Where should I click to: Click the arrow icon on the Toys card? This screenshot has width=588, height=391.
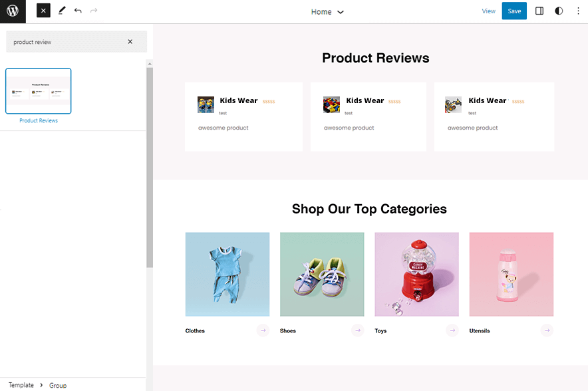[452, 330]
